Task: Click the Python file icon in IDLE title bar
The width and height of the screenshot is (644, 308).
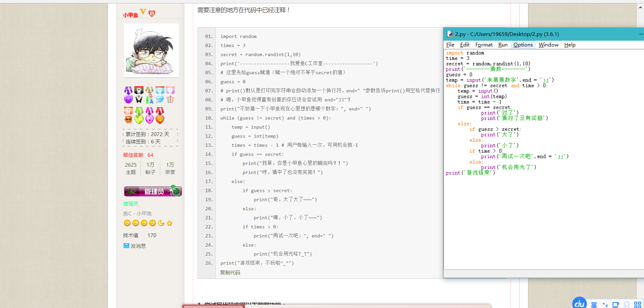Action: coord(450,34)
